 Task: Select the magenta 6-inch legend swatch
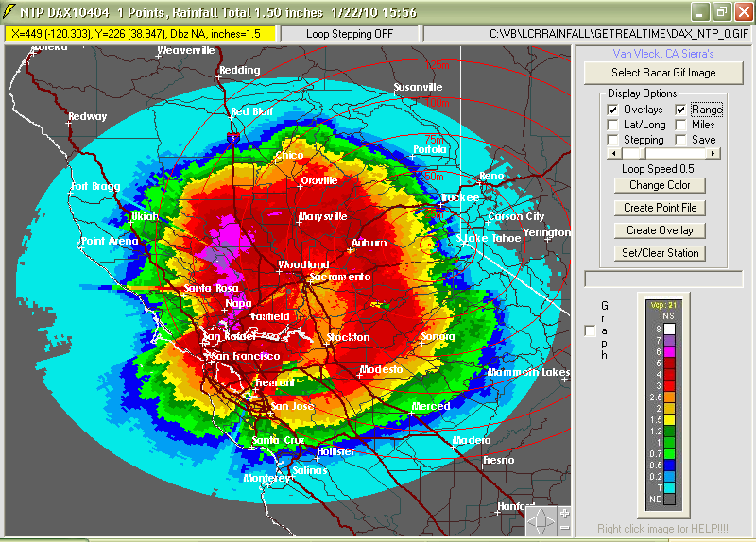669,351
